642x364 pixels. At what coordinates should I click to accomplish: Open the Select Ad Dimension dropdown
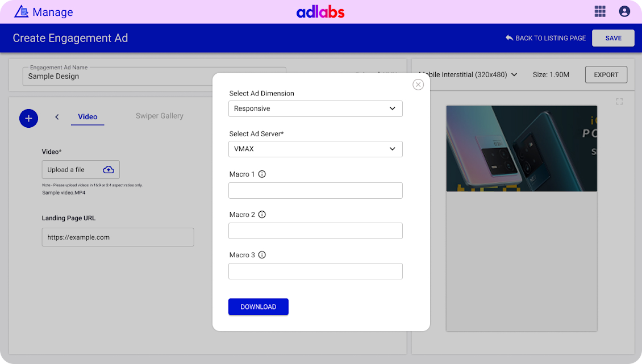pos(315,108)
